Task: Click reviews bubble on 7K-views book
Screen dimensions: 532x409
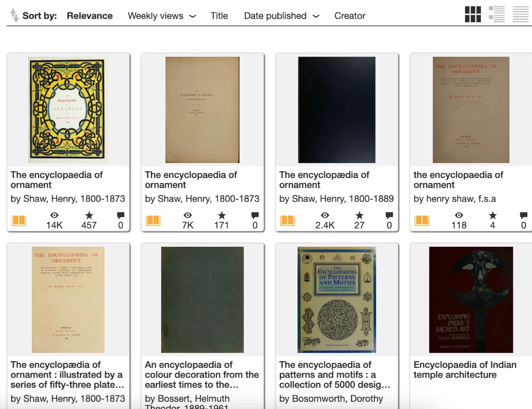Action: pos(255,215)
